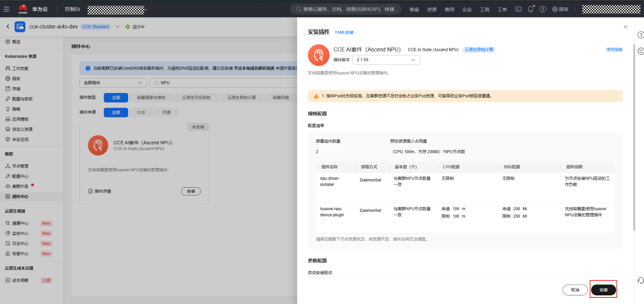Expand the 全部插件 dropdown
The height and width of the screenshot is (304, 644).
(113, 83)
